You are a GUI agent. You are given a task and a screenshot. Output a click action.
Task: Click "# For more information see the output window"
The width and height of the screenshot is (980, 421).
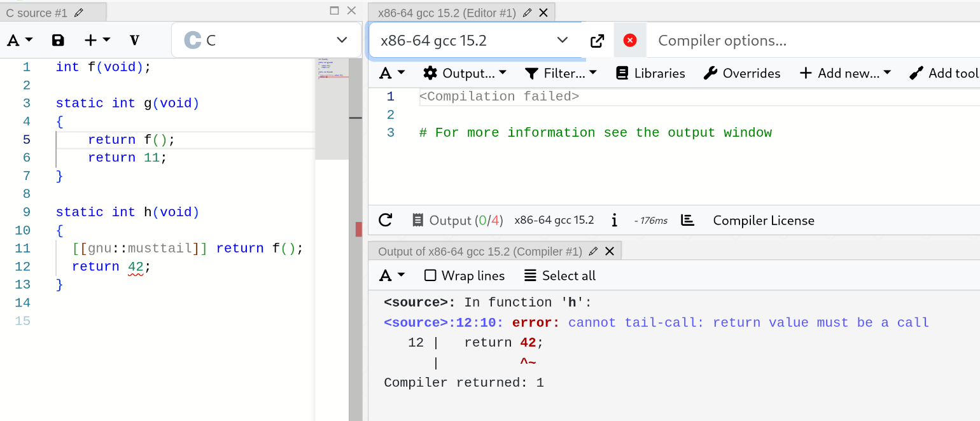596,133
